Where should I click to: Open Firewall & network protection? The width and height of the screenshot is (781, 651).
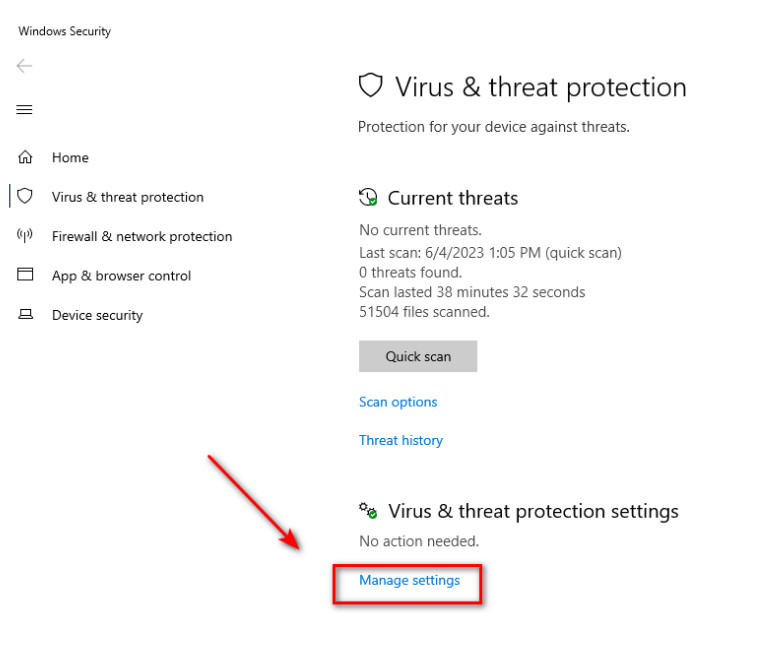[x=141, y=236]
